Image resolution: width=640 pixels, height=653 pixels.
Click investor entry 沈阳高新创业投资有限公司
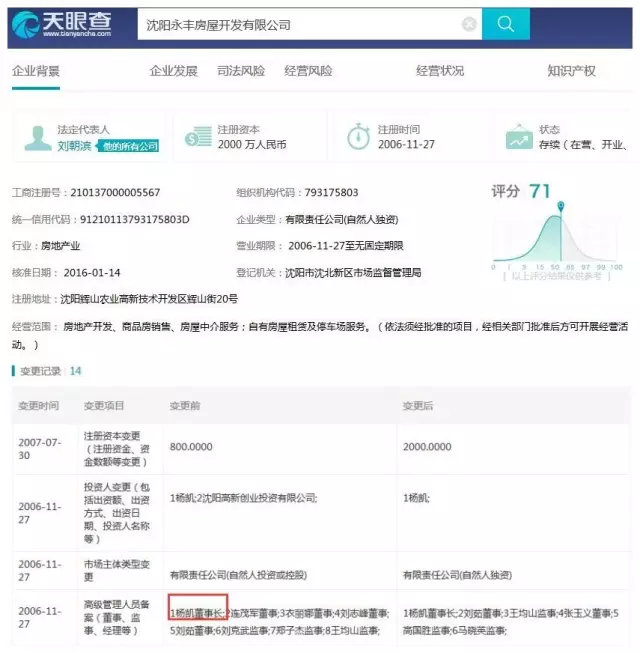click(259, 498)
